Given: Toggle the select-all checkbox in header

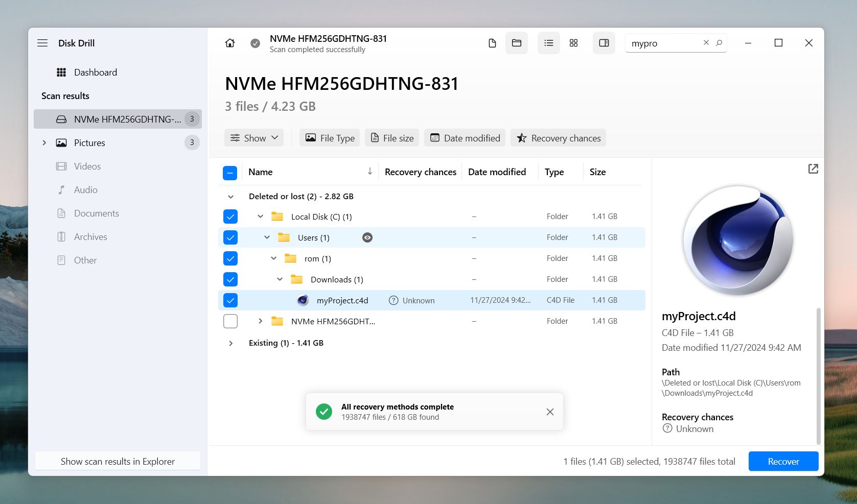Looking at the screenshot, I should tap(230, 173).
